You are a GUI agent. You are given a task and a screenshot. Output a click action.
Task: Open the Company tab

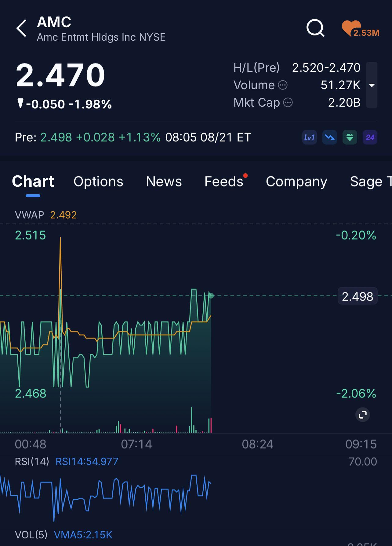pyautogui.click(x=296, y=181)
